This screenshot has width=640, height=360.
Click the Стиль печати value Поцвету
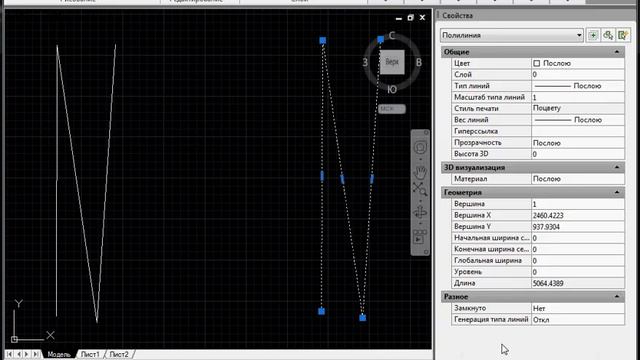click(578, 109)
